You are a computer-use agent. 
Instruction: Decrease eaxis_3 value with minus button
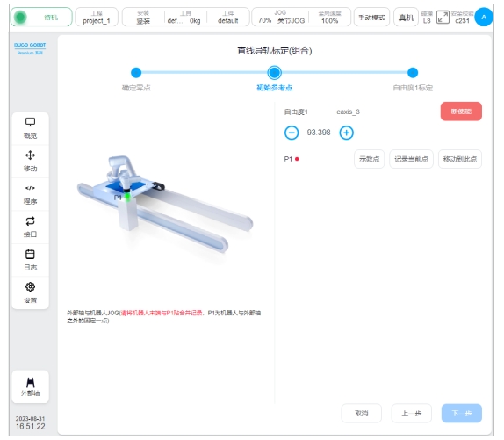point(292,133)
